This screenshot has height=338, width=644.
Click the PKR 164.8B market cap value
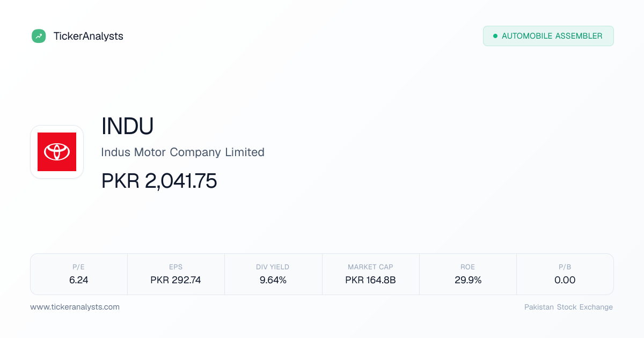pos(370,280)
